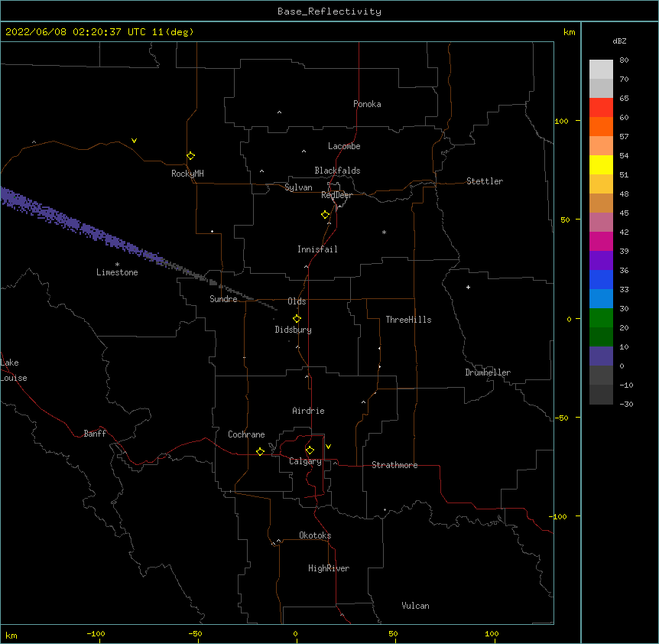Click the RockyMH label
Image resolution: width=659 pixels, height=644 pixels.
coord(187,174)
